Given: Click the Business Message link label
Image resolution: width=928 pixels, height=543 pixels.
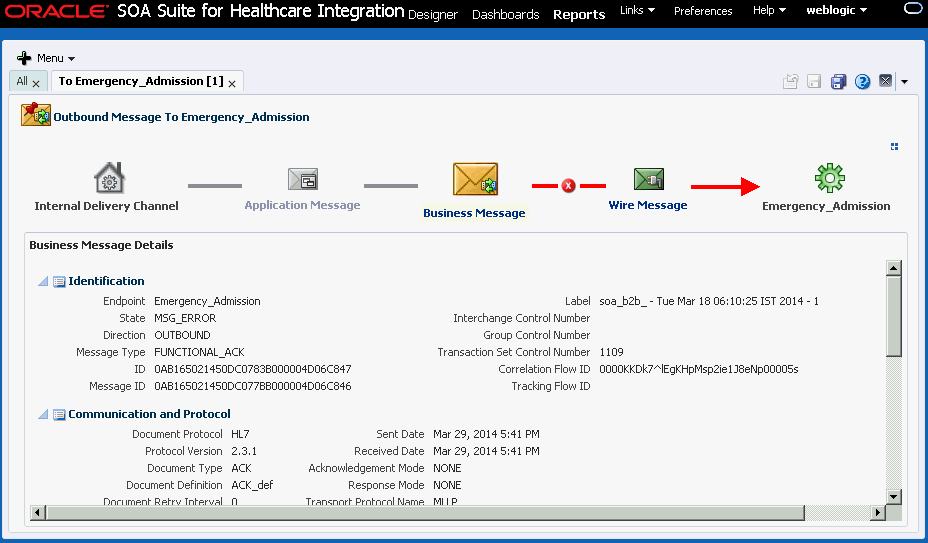Looking at the screenshot, I should click(474, 213).
